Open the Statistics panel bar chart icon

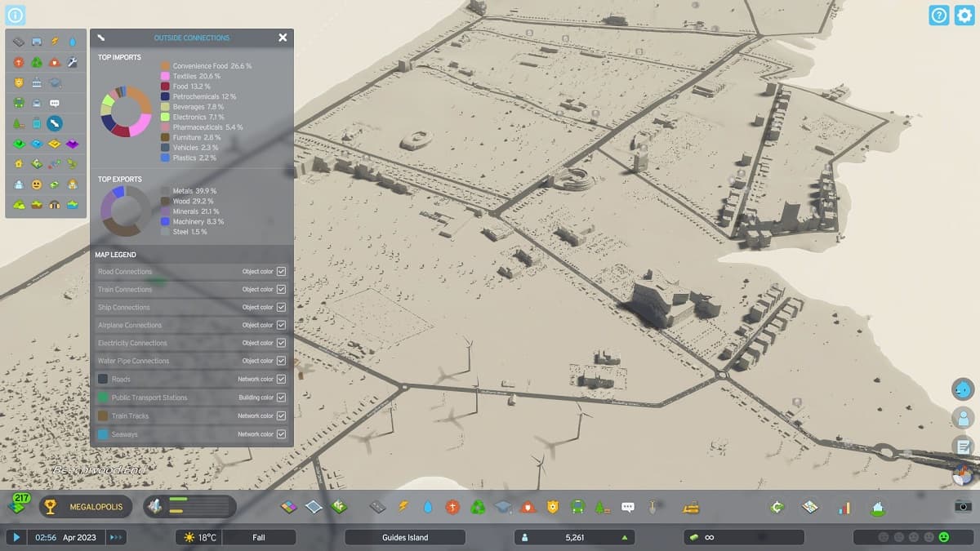844,507
